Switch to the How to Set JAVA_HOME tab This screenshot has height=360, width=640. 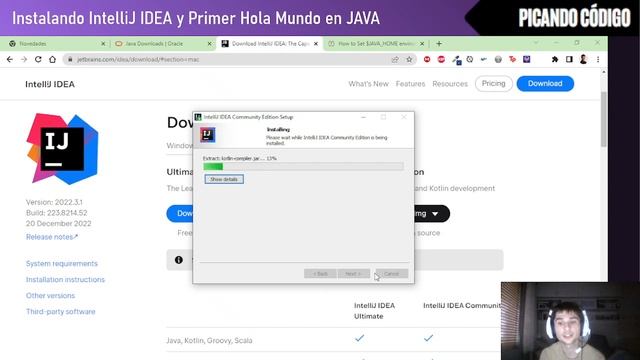point(376,44)
